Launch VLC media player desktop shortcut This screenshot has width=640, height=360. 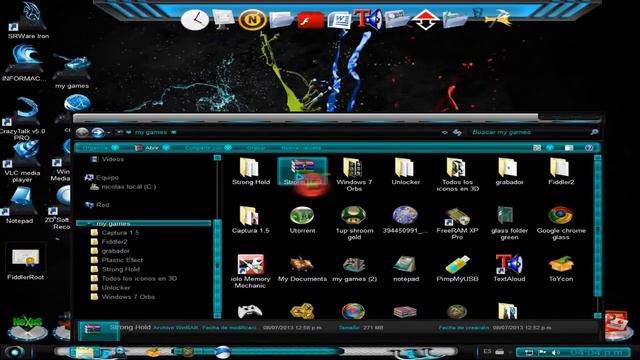(x=22, y=162)
